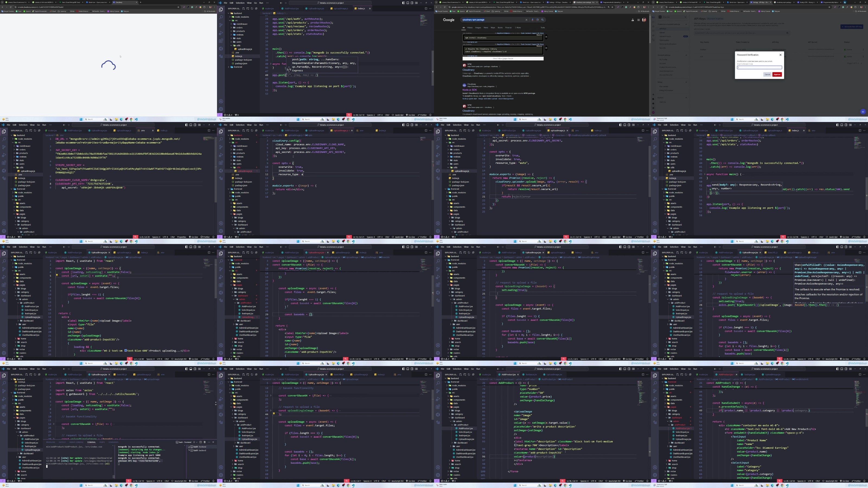
Task: Open the Google apps grid icon
Action: click(638, 20)
